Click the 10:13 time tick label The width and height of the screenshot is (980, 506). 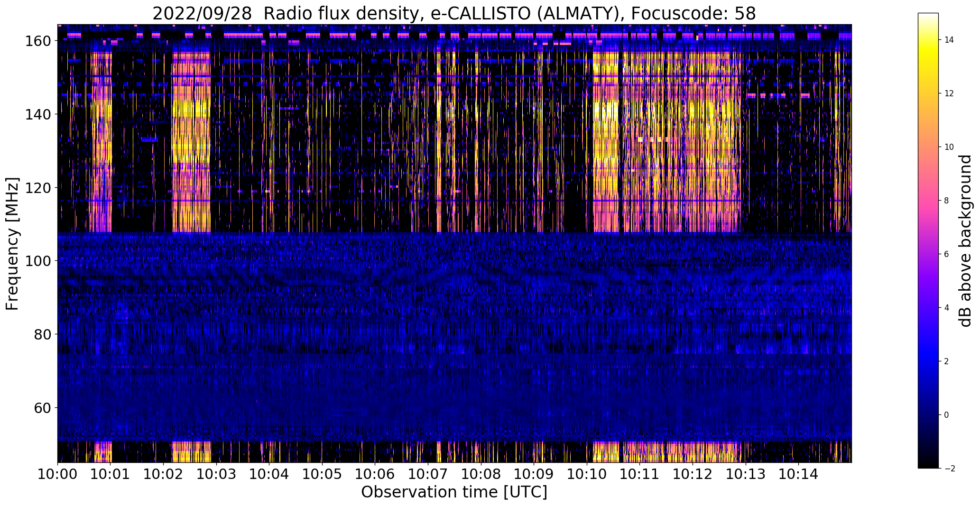pyautogui.click(x=745, y=474)
